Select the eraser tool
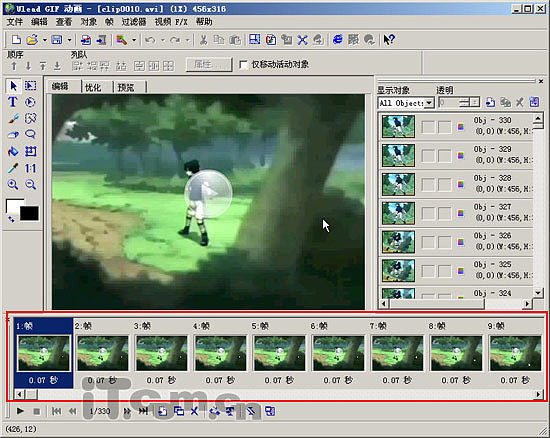This screenshot has width=550, height=438. [x=13, y=135]
